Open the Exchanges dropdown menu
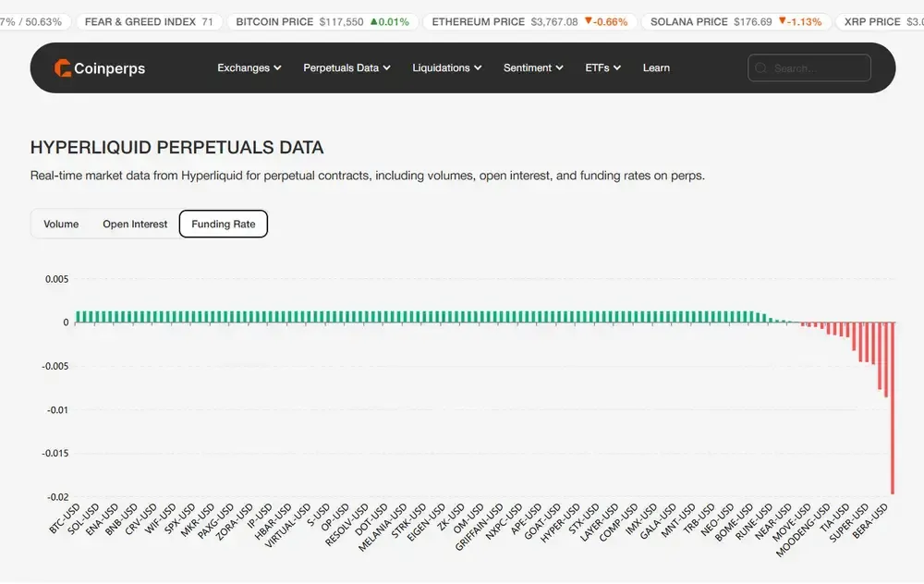Image resolution: width=924 pixels, height=584 pixels. [249, 67]
